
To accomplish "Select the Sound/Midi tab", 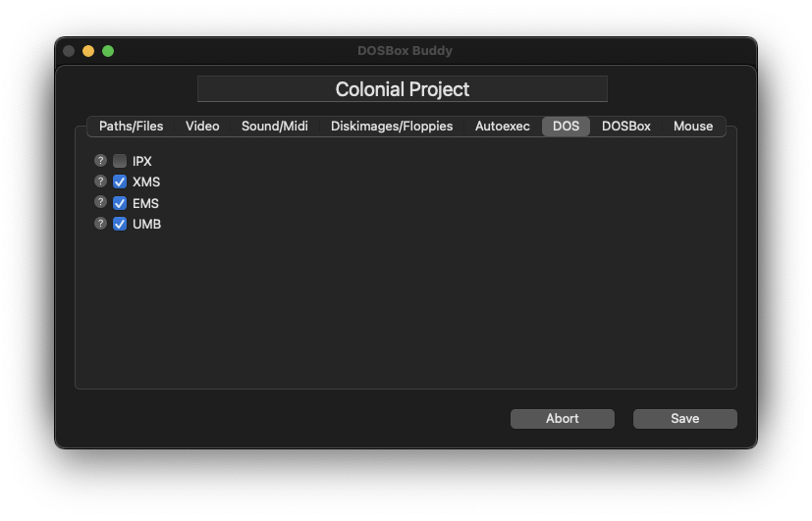I will click(x=275, y=127).
